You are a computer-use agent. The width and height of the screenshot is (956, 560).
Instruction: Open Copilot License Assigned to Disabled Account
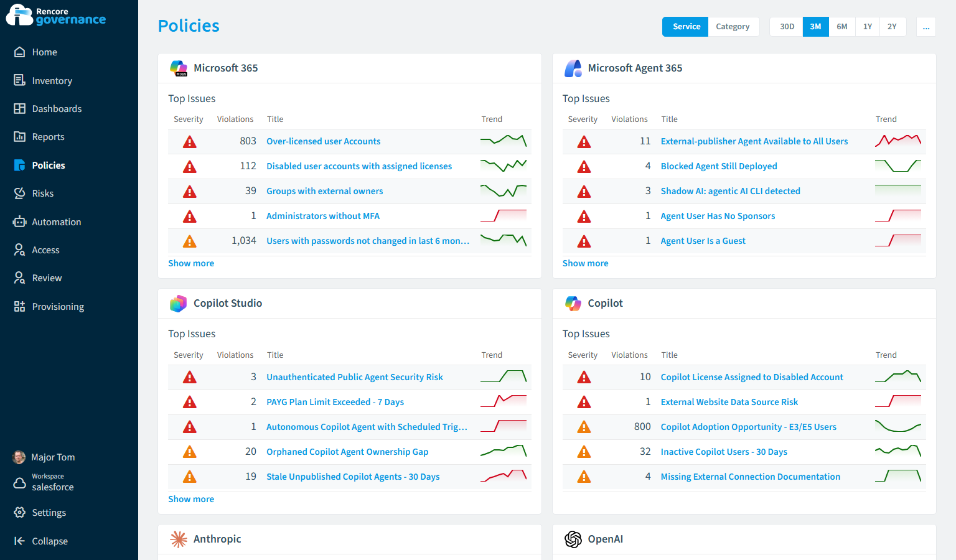tap(752, 377)
